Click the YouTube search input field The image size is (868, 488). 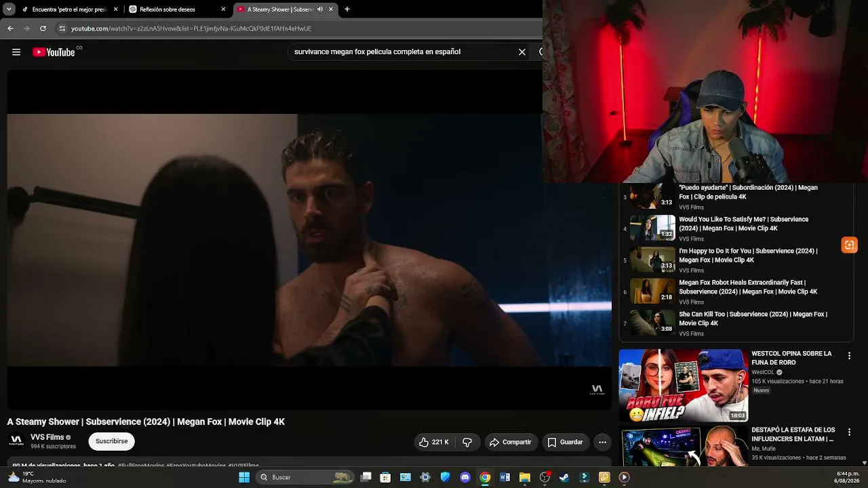tap(400, 52)
